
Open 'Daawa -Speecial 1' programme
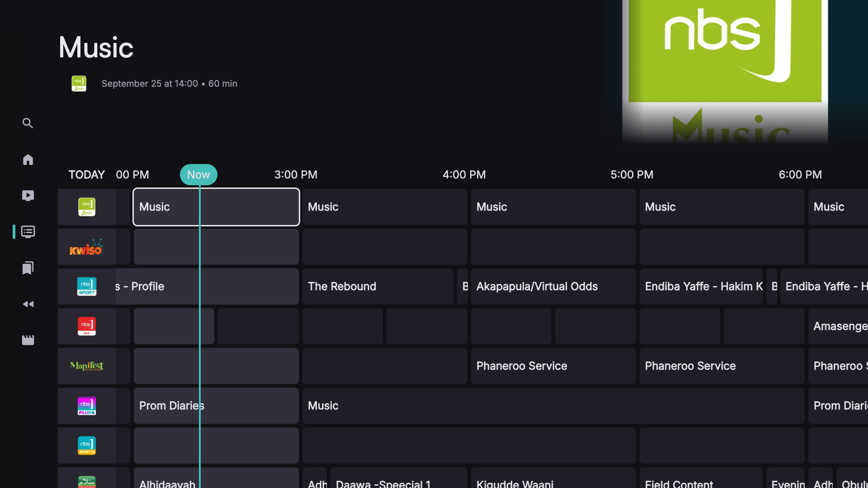(399, 478)
